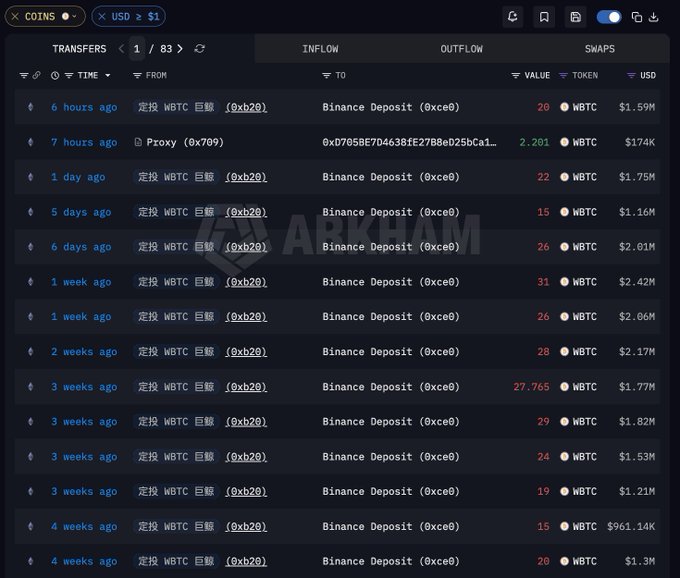Click the $2.42M USD amount
The height and width of the screenshot is (578, 680).
coord(637,282)
